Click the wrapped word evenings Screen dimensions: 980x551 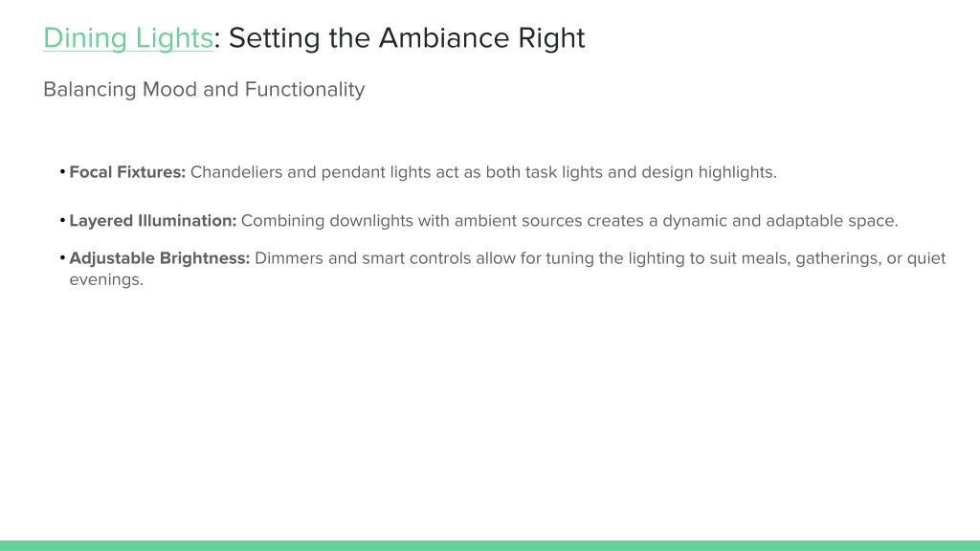click(106, 280)
